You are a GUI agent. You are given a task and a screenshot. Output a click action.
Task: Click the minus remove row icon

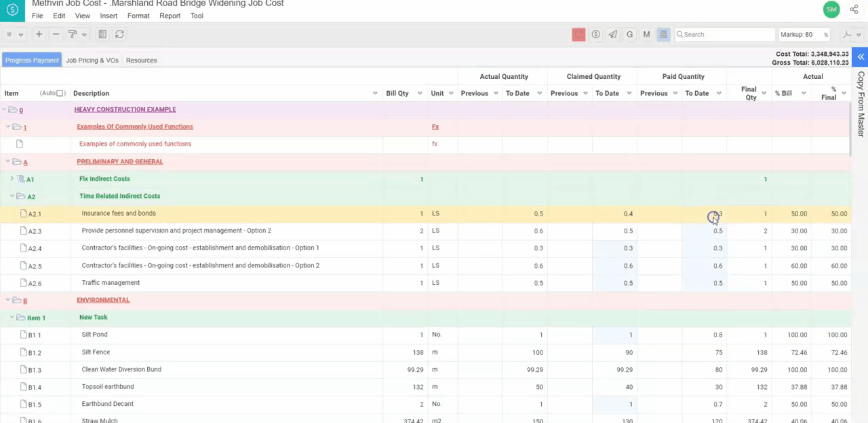[56, 34]
